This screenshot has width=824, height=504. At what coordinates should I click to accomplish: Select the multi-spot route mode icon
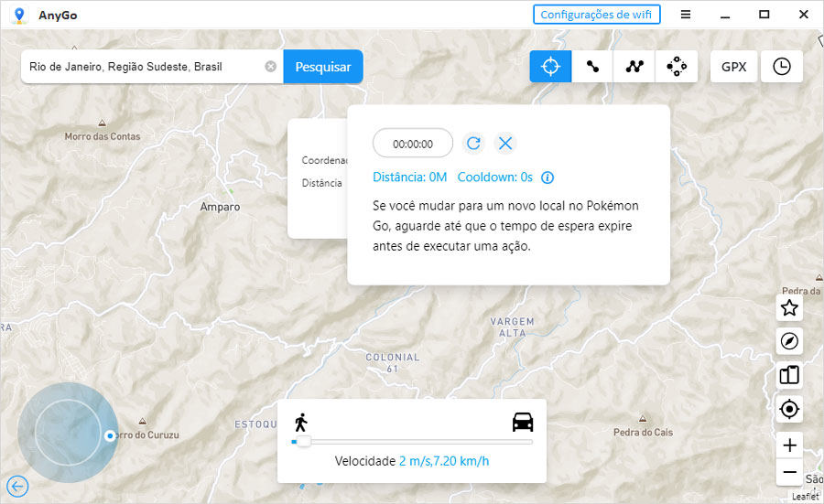coord(634,67)
